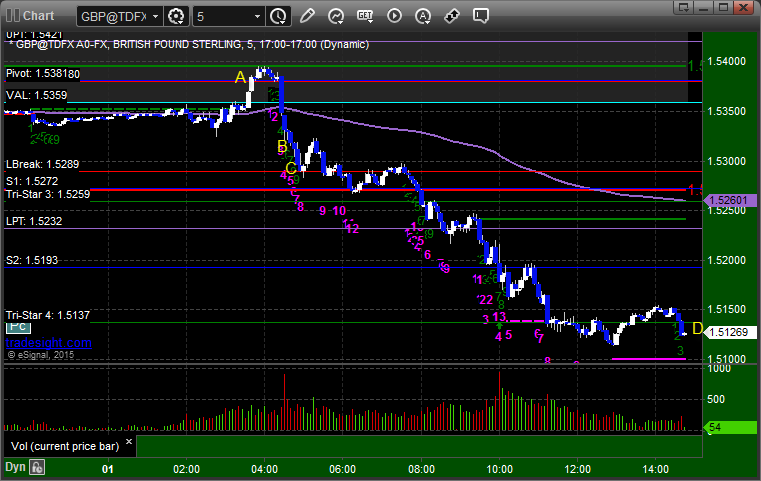
Task: Close the Vol study pane
Action: coord(129,442)
